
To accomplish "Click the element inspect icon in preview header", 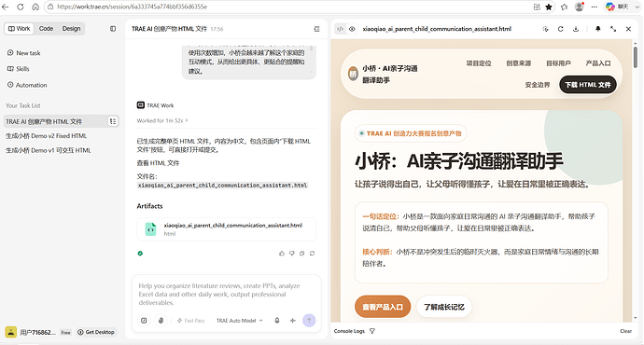I will [545, 29].
